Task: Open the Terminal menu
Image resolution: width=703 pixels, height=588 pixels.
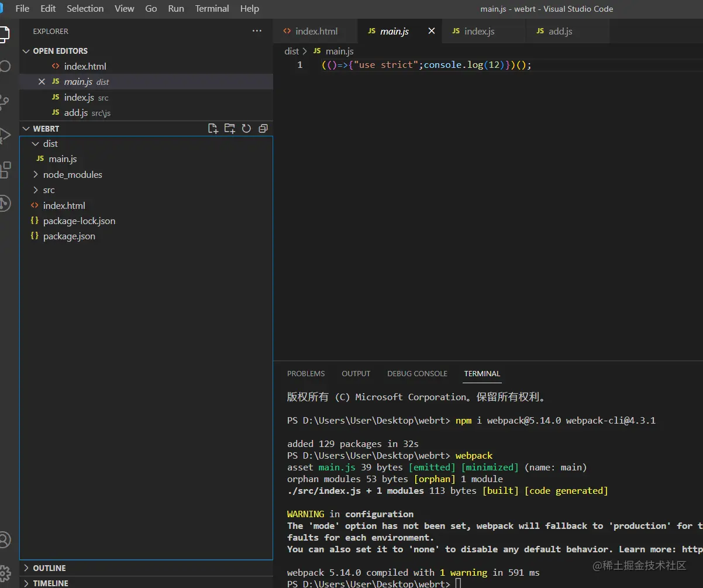Action: click(212, 9)
